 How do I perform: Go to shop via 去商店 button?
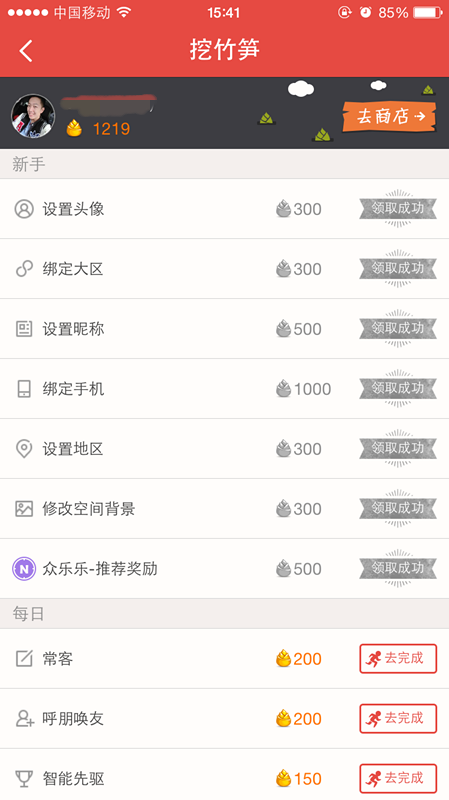click(x=390, y=116)
